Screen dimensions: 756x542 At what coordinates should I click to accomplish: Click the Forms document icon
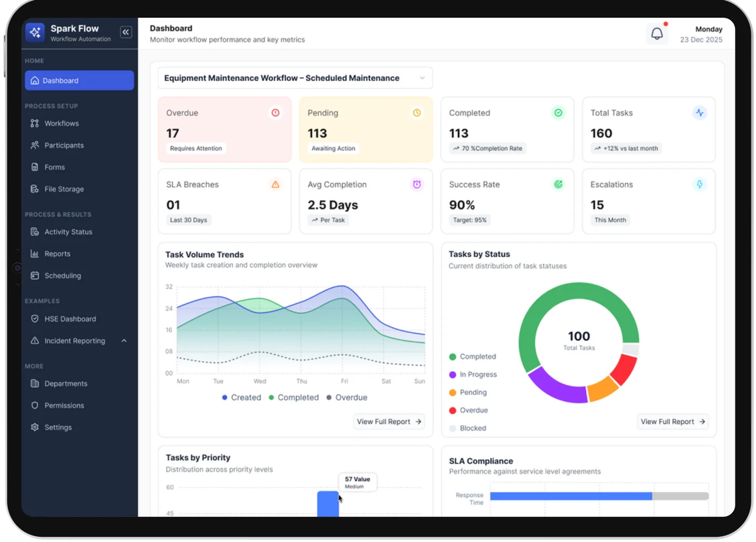tap(35, 167)
